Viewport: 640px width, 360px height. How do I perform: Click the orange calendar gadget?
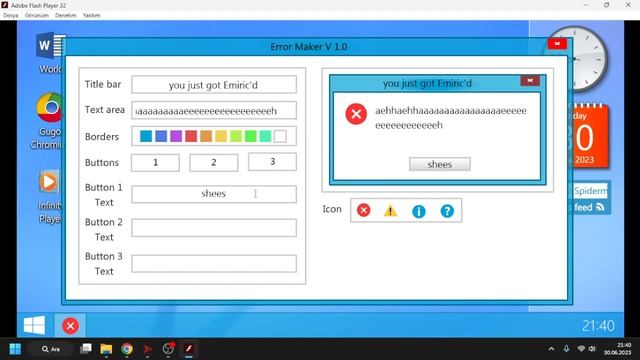click(588, 136)
